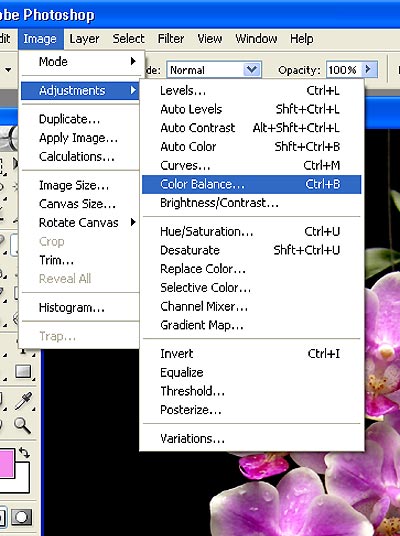Select the Color Balance... entry
This screenshot has height=536, width=400.
click(252, 184)
